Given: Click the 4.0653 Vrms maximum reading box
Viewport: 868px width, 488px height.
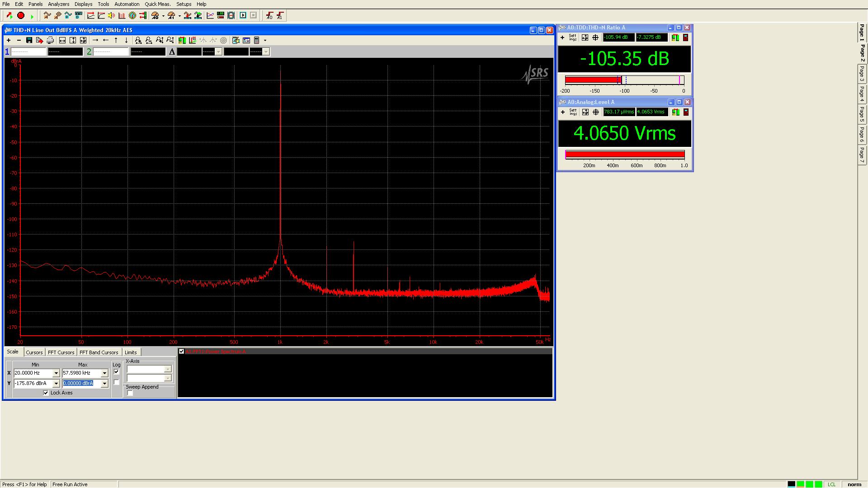Looking at the screenshot, I should pos(652,112).
